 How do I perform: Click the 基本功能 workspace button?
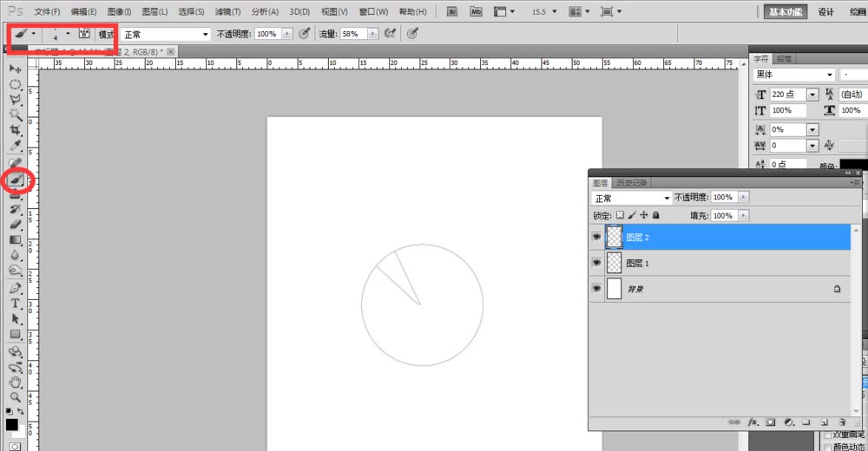(786, 11)
